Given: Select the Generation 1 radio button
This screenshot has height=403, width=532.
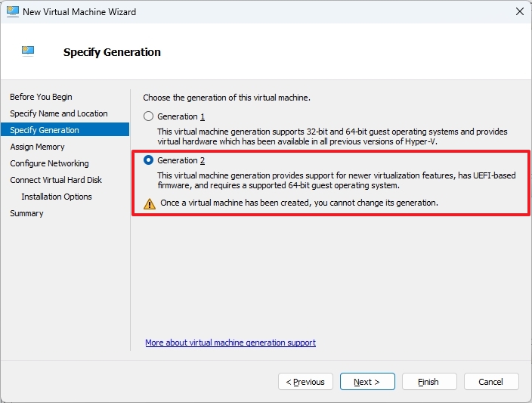Looking at the screenshot, I should [x=149, y=116].
